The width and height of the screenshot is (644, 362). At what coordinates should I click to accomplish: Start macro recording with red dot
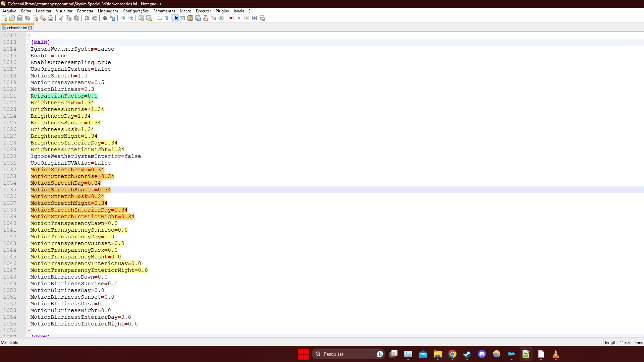[231, 18]
